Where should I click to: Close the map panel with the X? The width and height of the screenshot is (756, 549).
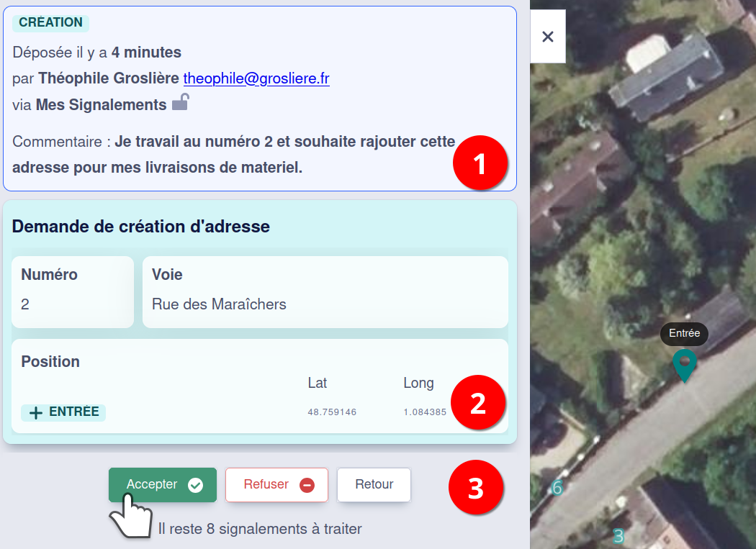(548, 37)
